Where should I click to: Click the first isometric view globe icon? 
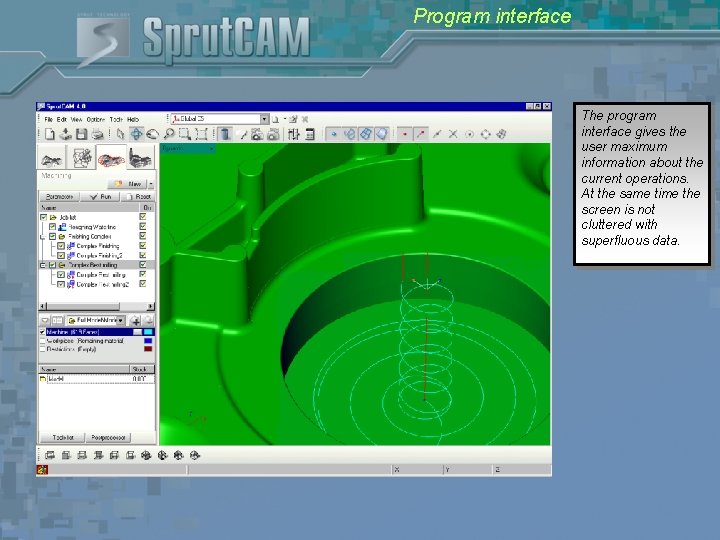pos(146,456)
